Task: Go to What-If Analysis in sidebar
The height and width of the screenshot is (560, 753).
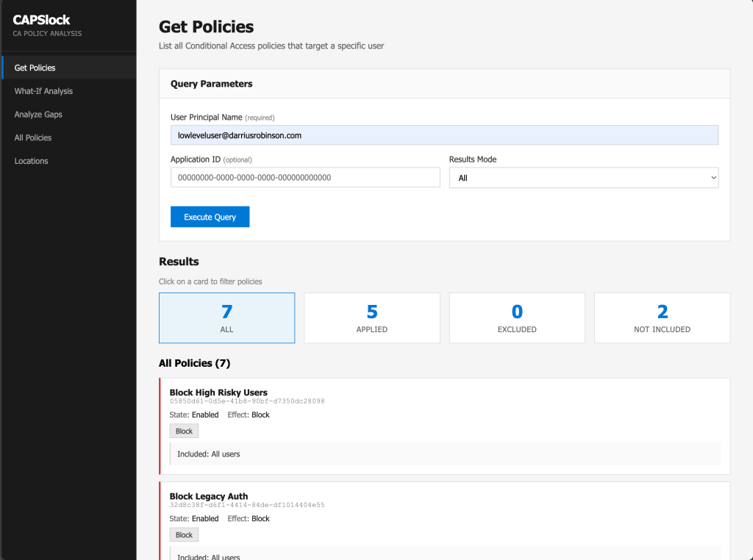Action: [x=43, y=91]
